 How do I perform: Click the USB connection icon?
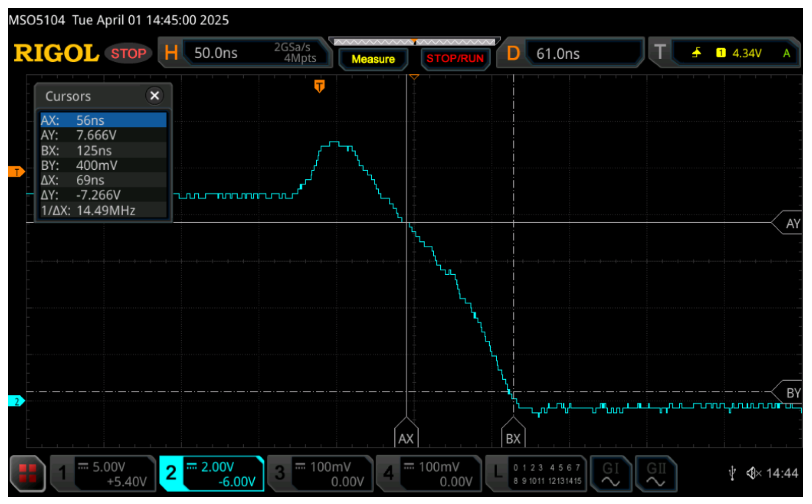pyautogui.click(x=733, y=473)
